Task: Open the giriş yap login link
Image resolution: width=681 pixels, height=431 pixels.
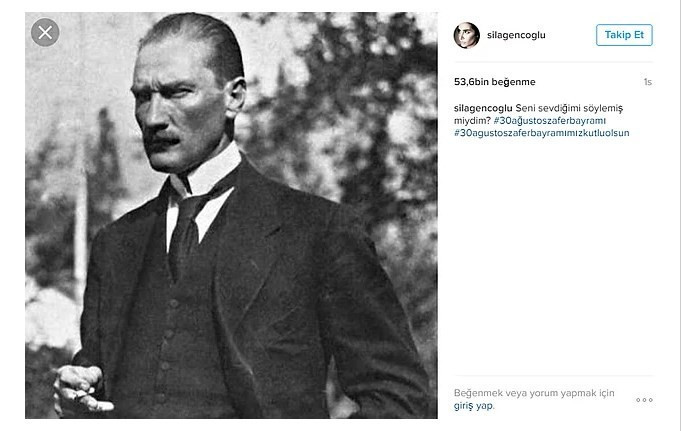Action: (473, 406)
